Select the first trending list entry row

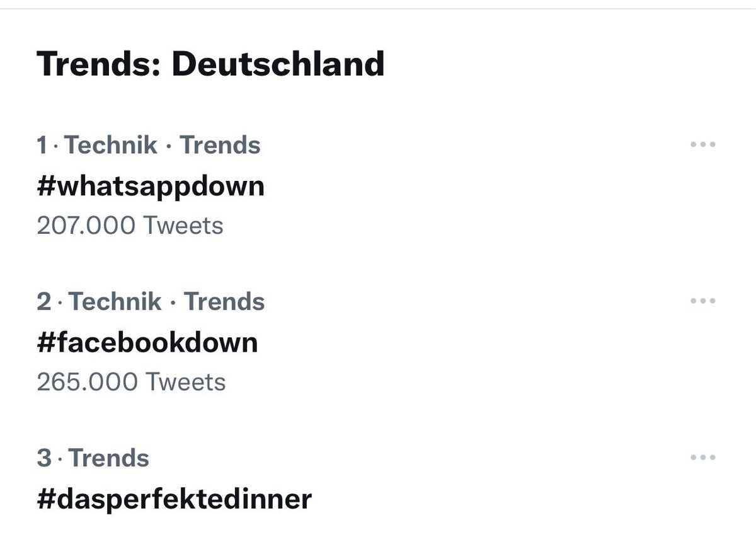click(378, 185)
